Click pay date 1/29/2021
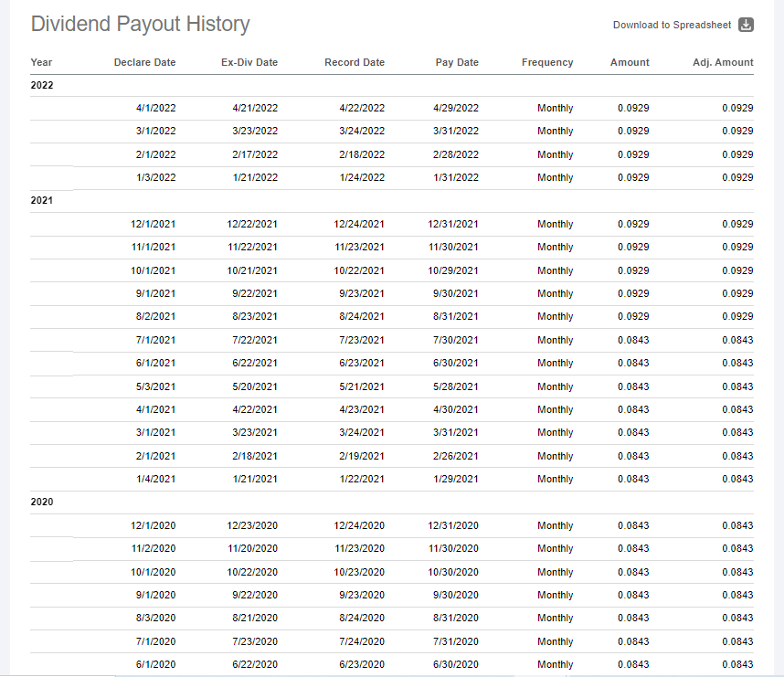This screenshot has width=784, height=677. [x=455, y=479]
